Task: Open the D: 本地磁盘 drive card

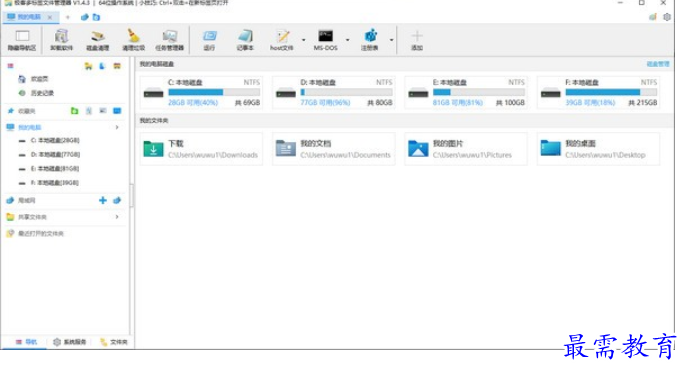Action: (x=334, y=92)
